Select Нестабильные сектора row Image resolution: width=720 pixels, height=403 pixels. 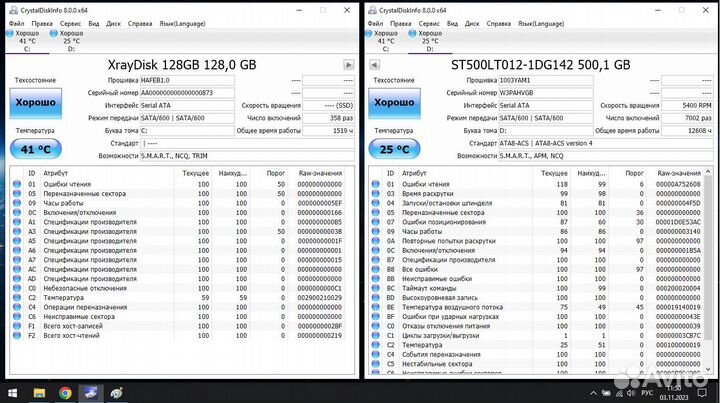point(537,364)
